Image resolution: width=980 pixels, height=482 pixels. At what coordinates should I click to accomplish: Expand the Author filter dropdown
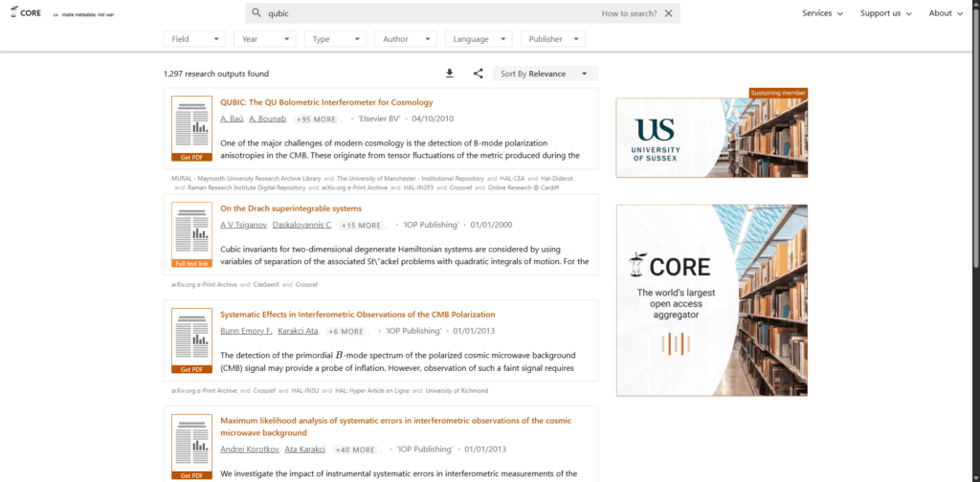coord(406,38)
